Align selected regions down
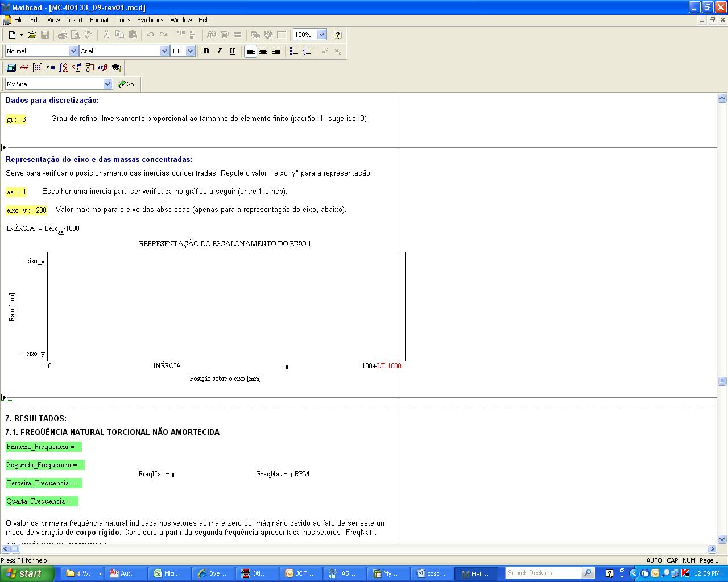Viewport: 728px width, 582px height. point(192,35)
